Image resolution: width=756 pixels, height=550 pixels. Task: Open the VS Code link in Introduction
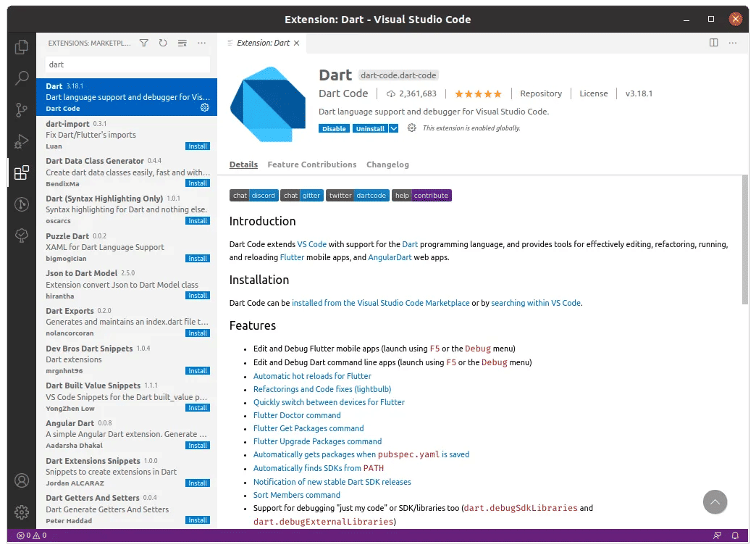(x=312, y=245)
